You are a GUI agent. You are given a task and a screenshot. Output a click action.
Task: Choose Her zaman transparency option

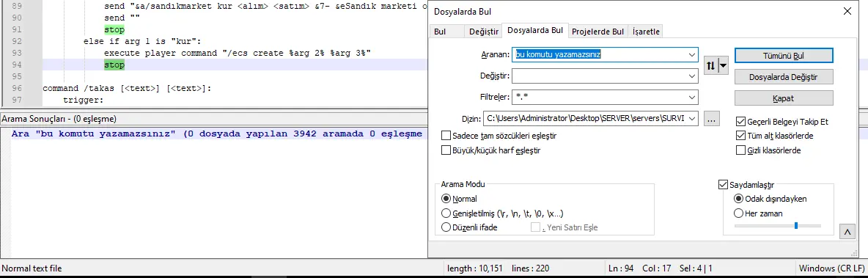(x=738, y=213)
